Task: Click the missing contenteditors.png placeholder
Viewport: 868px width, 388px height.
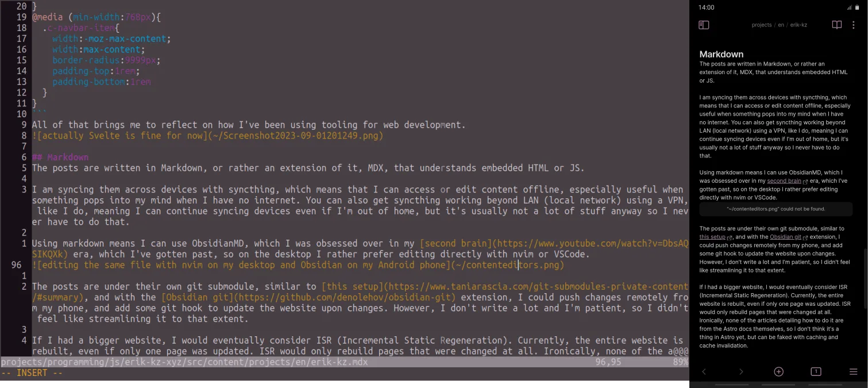Action: tap(776, 208)
